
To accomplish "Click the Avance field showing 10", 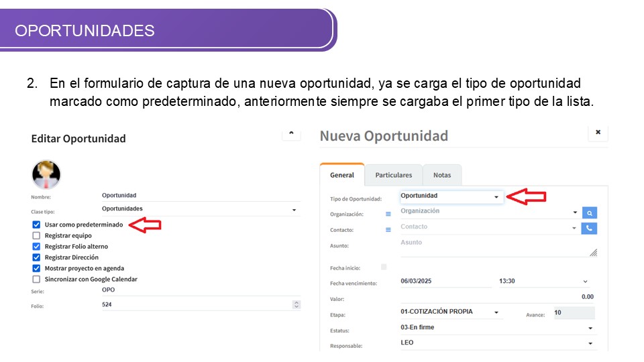I will tap(574, 313).
